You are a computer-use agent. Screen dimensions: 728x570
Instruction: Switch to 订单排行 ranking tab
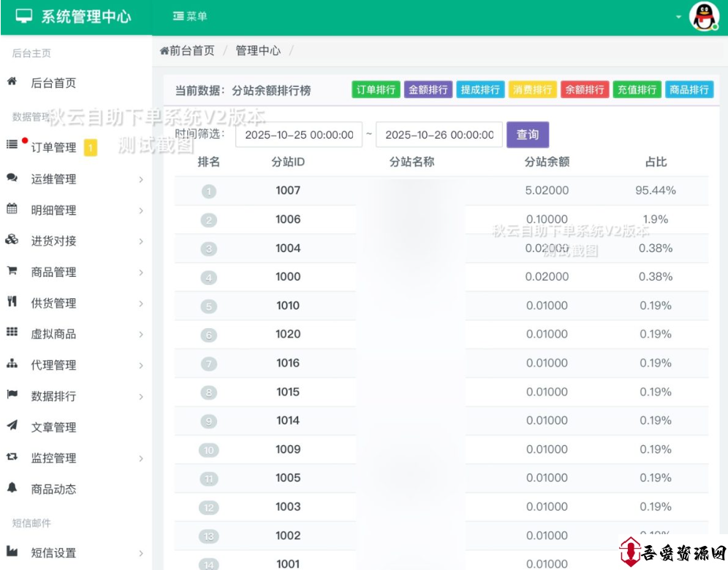[376, 90]
